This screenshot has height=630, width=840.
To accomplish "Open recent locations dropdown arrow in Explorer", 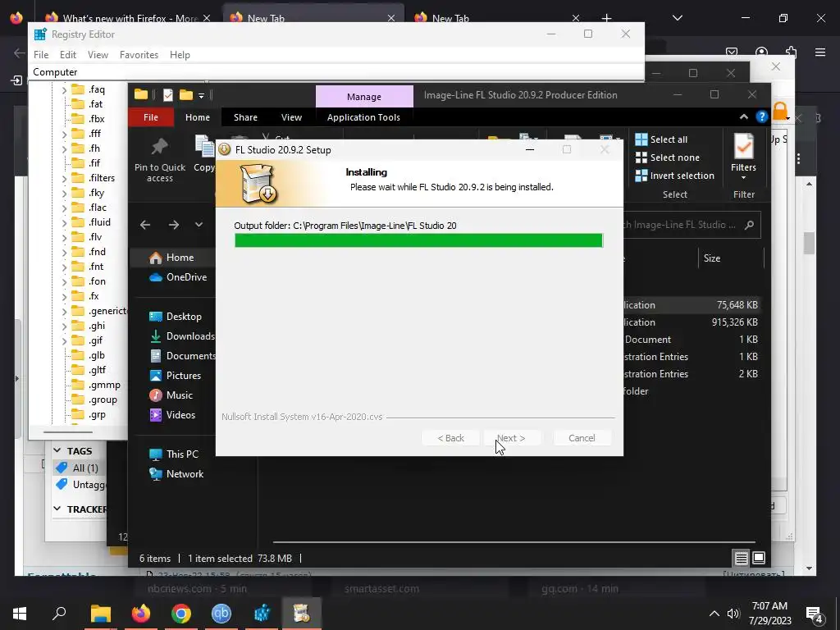I will click(199, 225).
